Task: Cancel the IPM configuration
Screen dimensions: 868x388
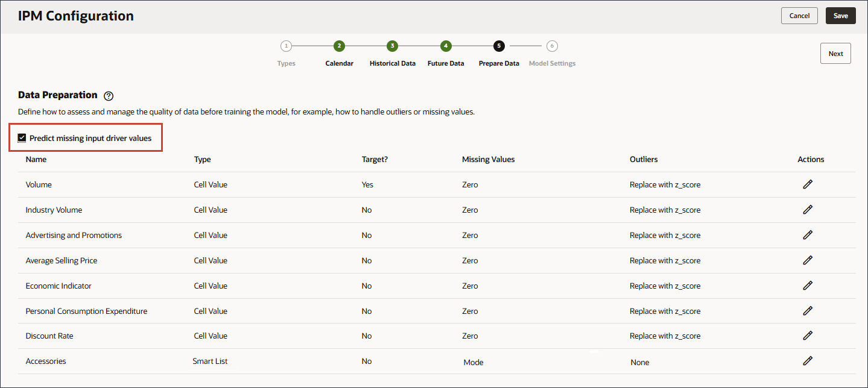Action: pos(799,16)
